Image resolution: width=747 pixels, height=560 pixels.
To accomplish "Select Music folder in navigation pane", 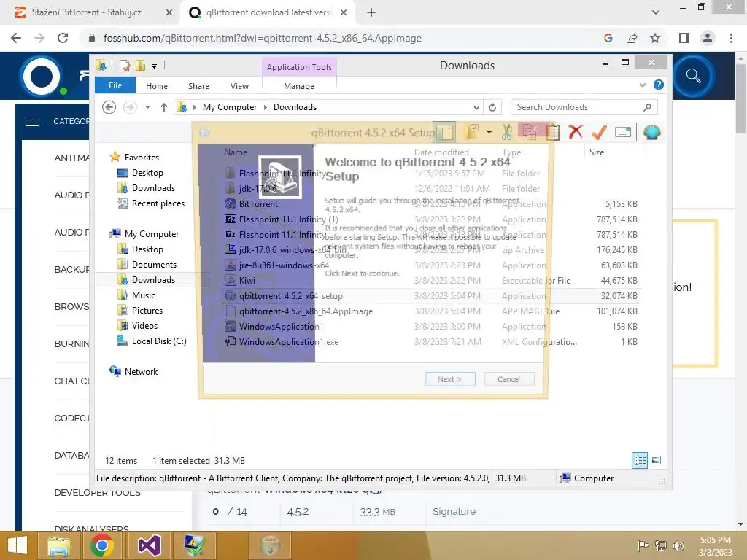I will (x=144, y=295).
